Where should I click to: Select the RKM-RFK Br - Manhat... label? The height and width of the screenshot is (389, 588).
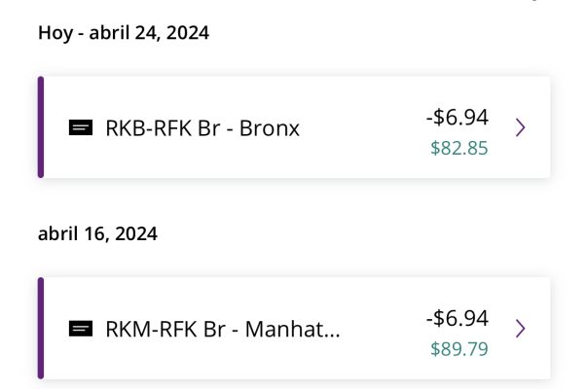pos(223,330)
